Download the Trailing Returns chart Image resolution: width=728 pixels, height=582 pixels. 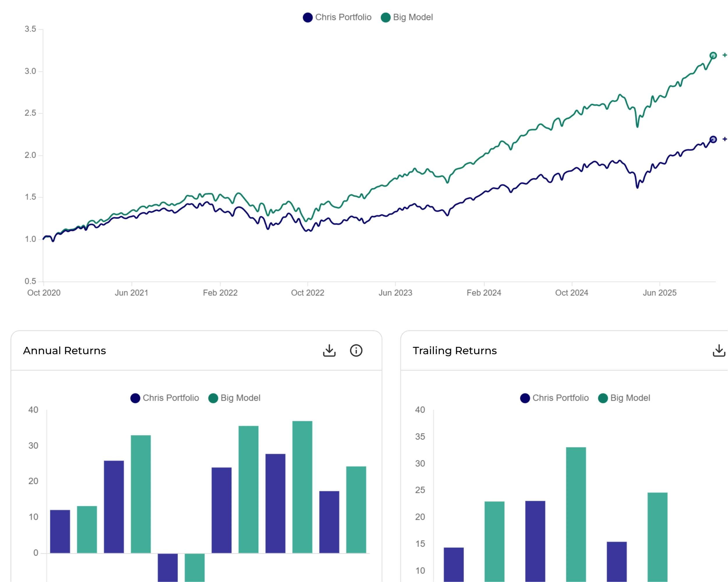coord(720,351)
